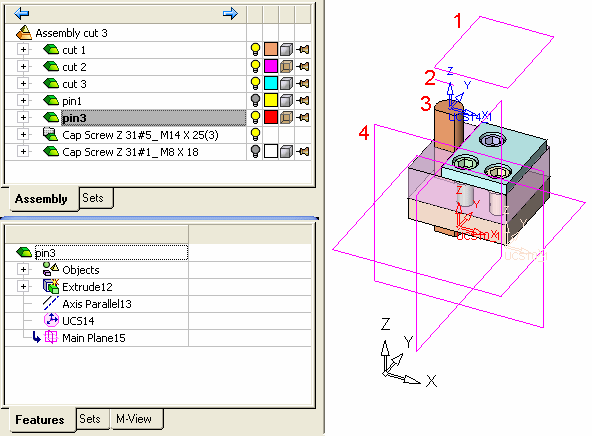
Task: Click the Cap Screw M14 X 25(3) icon
Action: [x=51, y=134]
